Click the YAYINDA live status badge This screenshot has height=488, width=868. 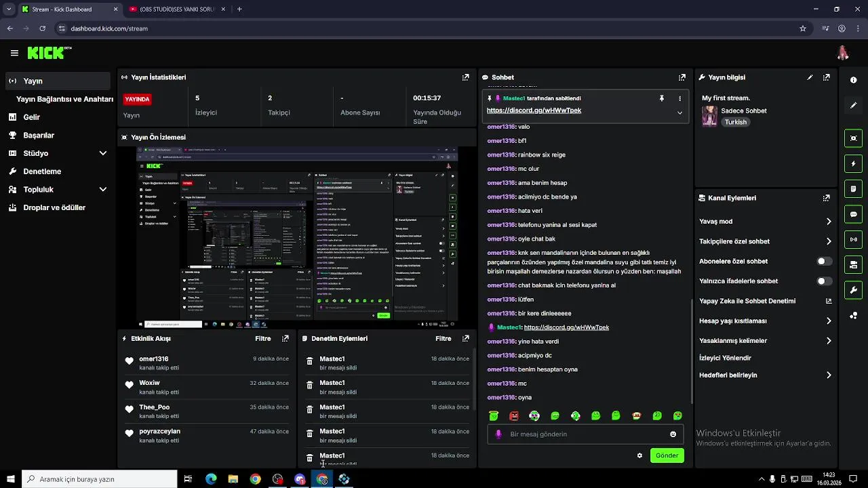tap(137, 99)
